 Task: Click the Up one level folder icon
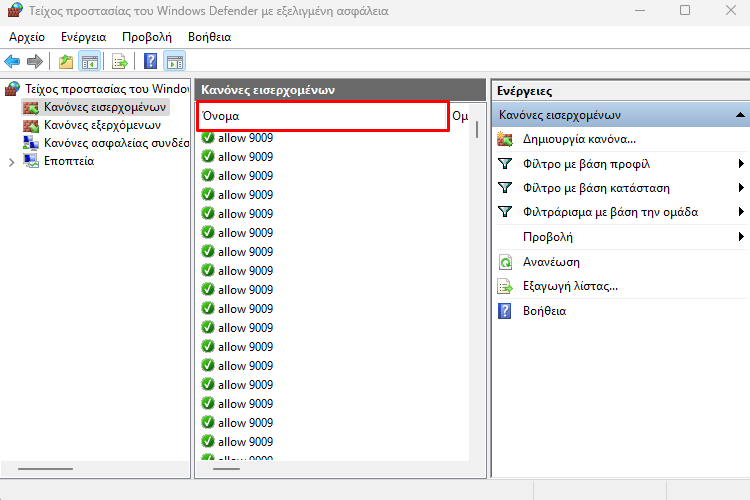pos(66,61)
